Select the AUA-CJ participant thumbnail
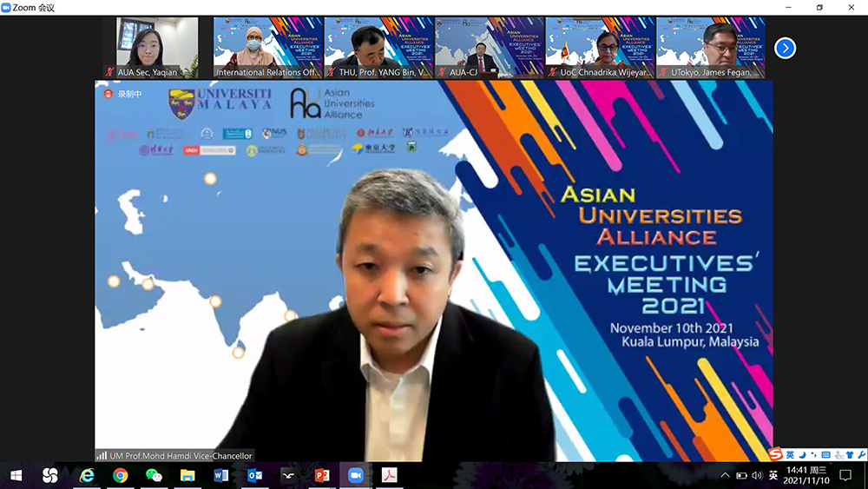Screen dimensions: 868x489 point(490,48)
